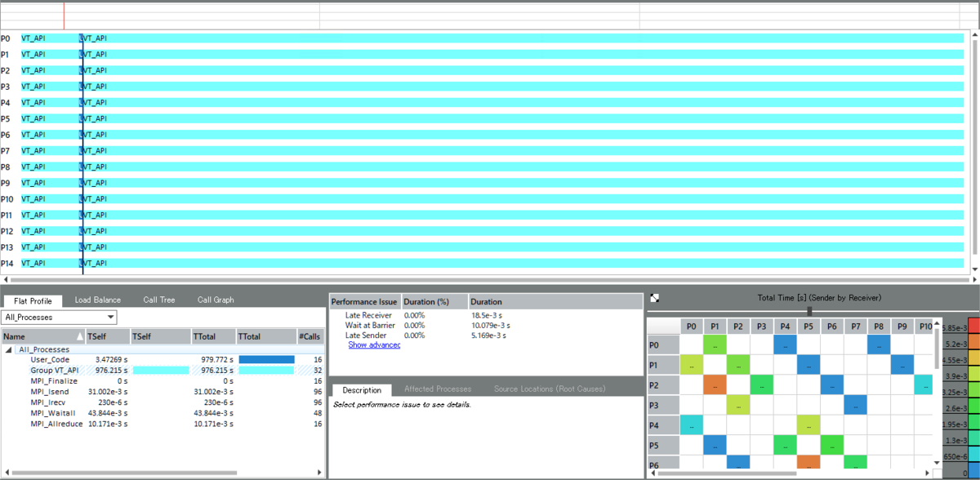Click the Total Time [s] (Sender by Receiver) title
980x480 pixels.
pos(819,298)
